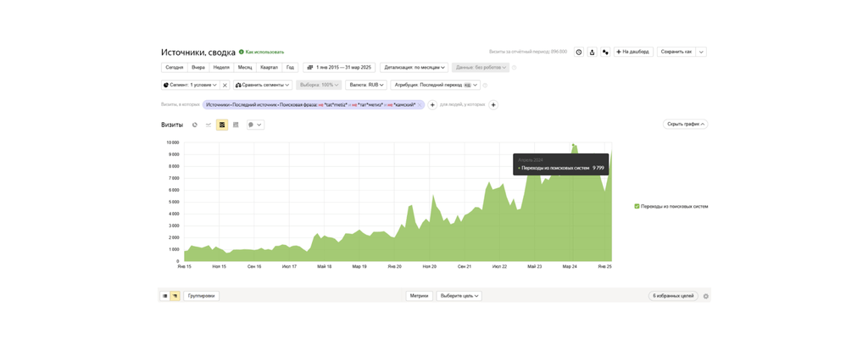Add visit condition with plus icon

click(432, 105)
